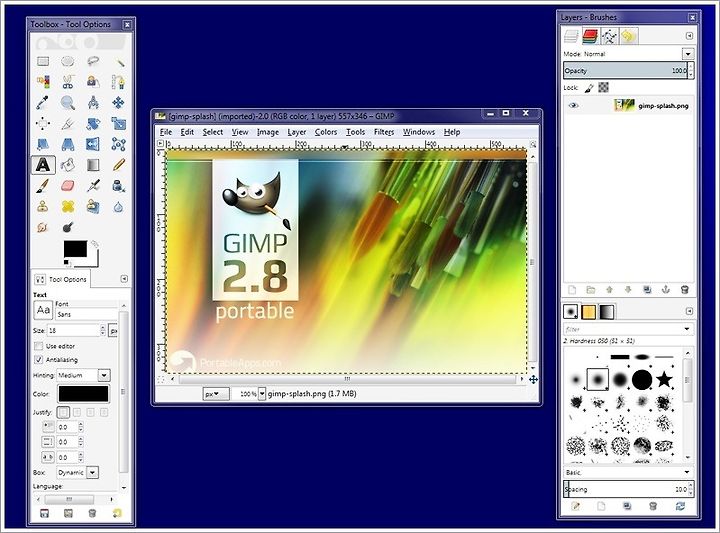The image size is (720, 533).
Task: Select the Pencil tool
Action: [118, 164]
